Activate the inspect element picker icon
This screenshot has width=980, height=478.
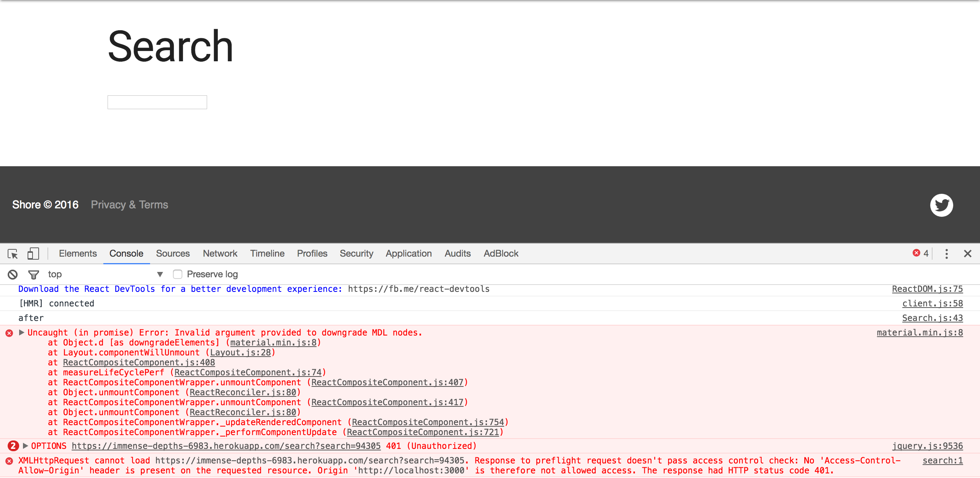(x=13, y=254)
